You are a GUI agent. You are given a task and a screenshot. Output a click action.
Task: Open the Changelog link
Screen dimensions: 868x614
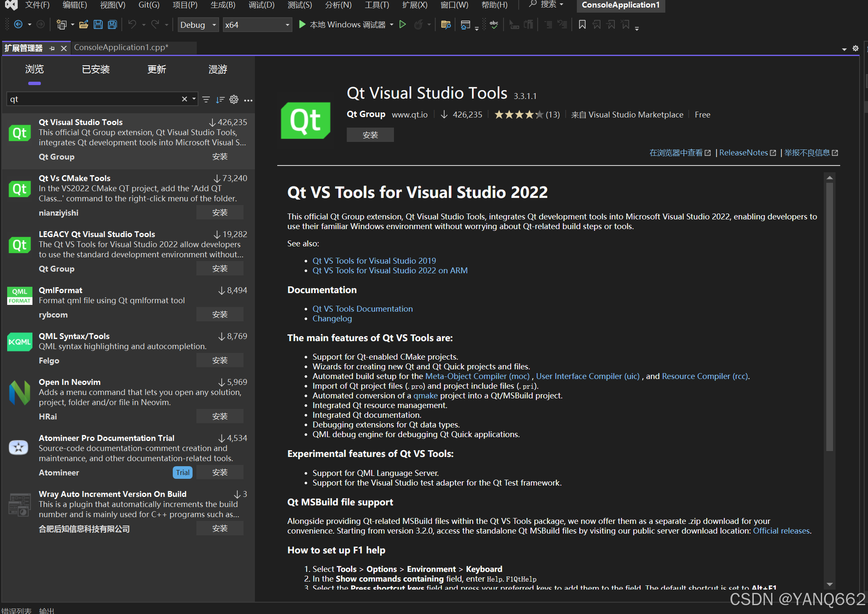[x=332, y=319]
